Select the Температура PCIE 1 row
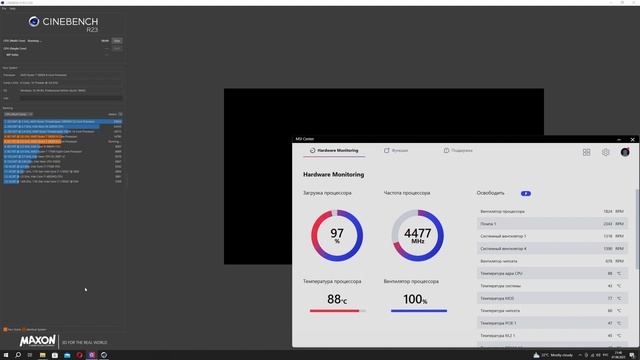 552,323
